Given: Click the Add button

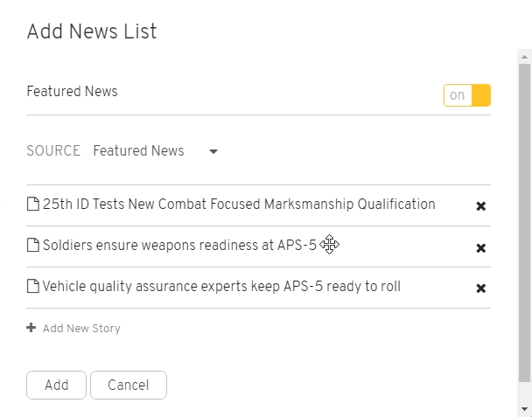Looking at the screenshot, I should pos(56,385).
